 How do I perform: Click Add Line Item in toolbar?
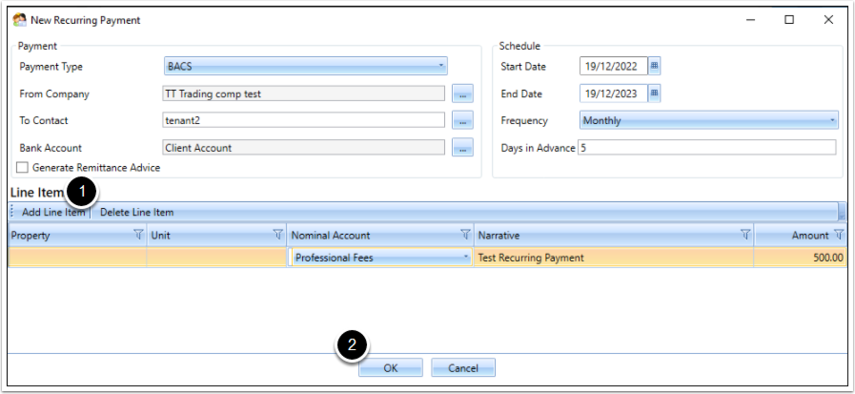[x=53, y=213]
